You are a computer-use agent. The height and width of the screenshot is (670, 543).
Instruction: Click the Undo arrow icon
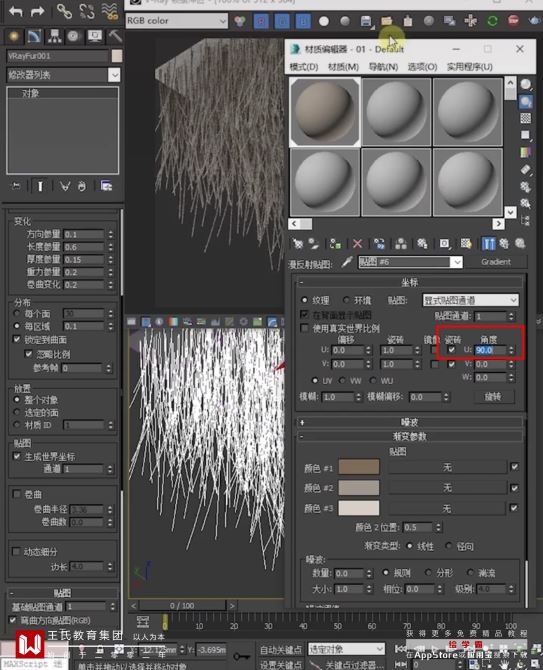tap(15, 11)
